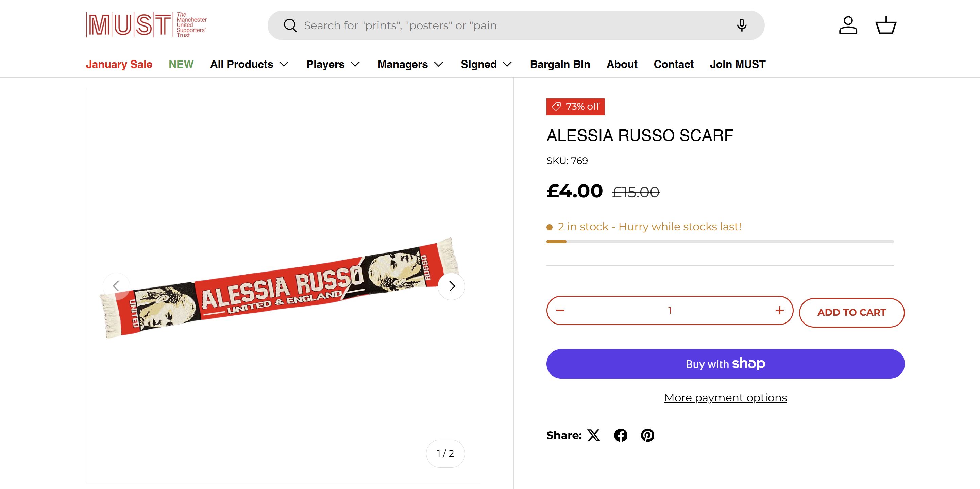Open More payment options link
The width and height of the screenshot is (980, 489).
click(x=725, y=397)
